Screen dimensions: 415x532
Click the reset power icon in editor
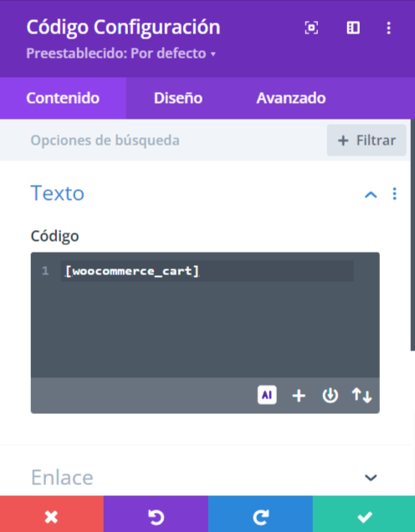point(330,396)
